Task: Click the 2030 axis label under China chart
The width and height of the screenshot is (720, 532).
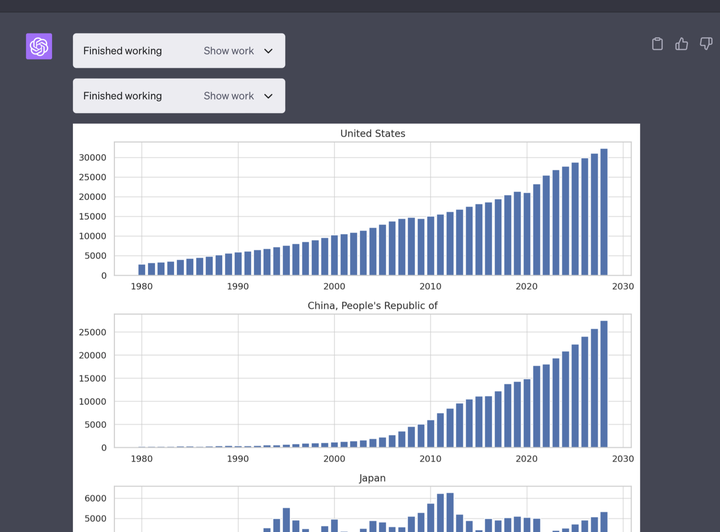Action: 623,459
